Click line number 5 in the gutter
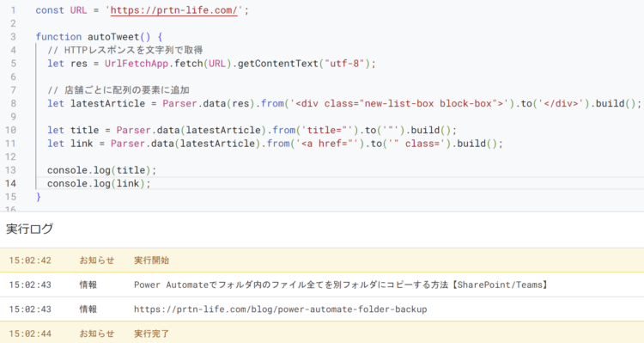The width and height of the screenshot is (644, 343). (x=13, y=64)
